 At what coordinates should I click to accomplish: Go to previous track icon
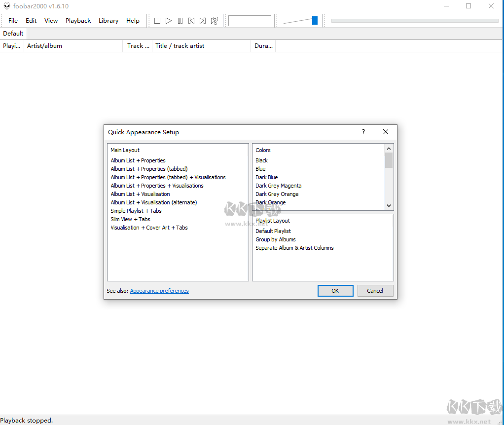click(191, 21)
